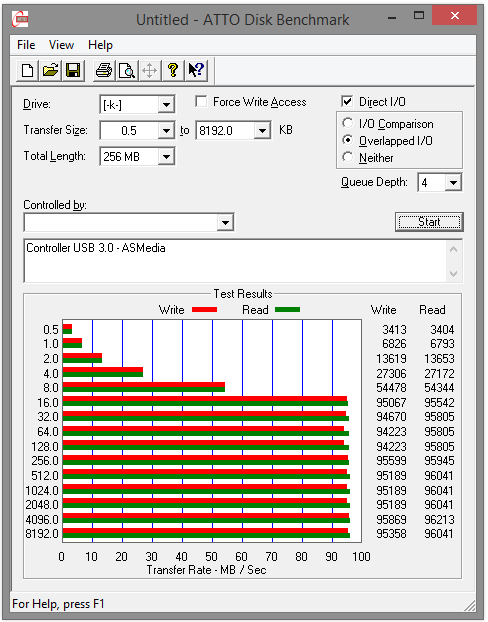This screenshot has width=488, height=622.
Task: Expand the Transfer Size maximum 8192.0 dropdown
Action: [262, 131]
